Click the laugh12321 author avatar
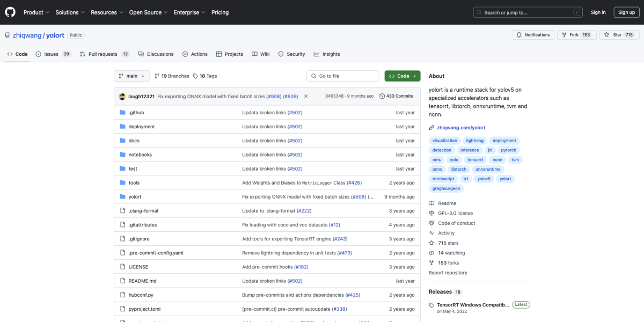Image resolution: width=644 pixels, height=322 pixels. coord(122,96)
